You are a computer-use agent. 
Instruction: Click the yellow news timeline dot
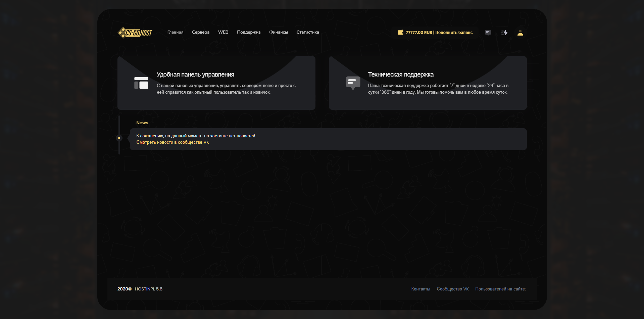pos(119,138)
